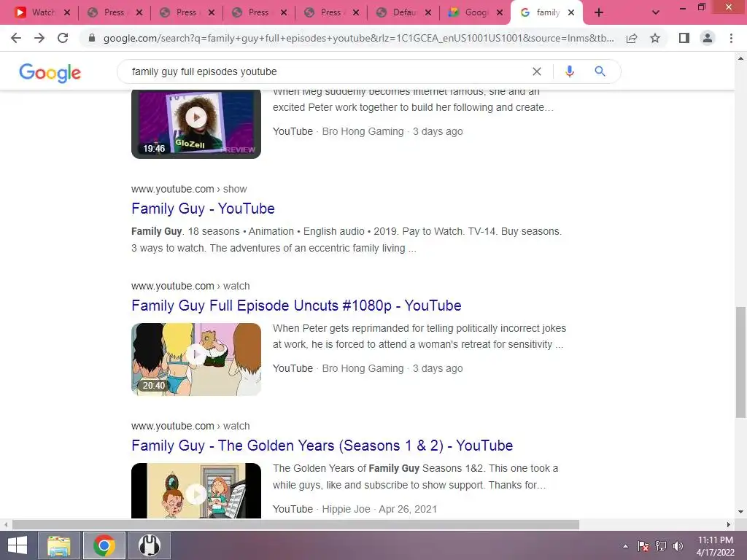Viewport: 747px width, 560px height.
Task: Open a new browser tab
Action: [x=599, y=12]
